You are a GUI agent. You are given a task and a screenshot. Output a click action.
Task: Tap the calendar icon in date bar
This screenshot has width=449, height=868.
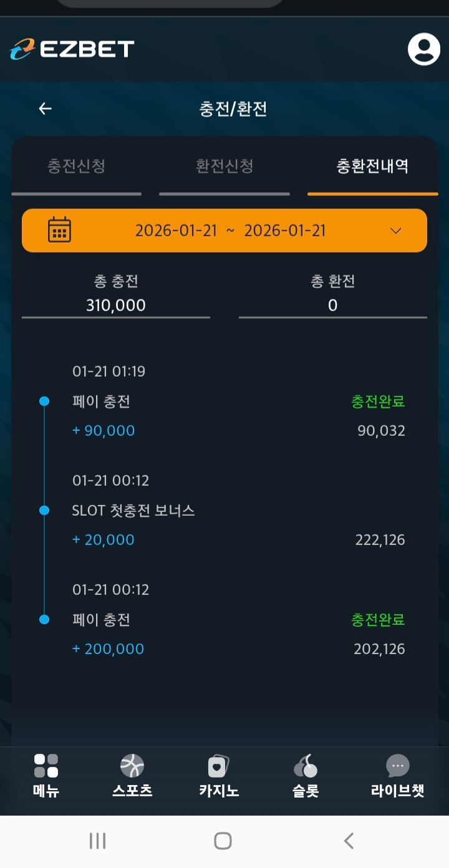coord(60,230)
